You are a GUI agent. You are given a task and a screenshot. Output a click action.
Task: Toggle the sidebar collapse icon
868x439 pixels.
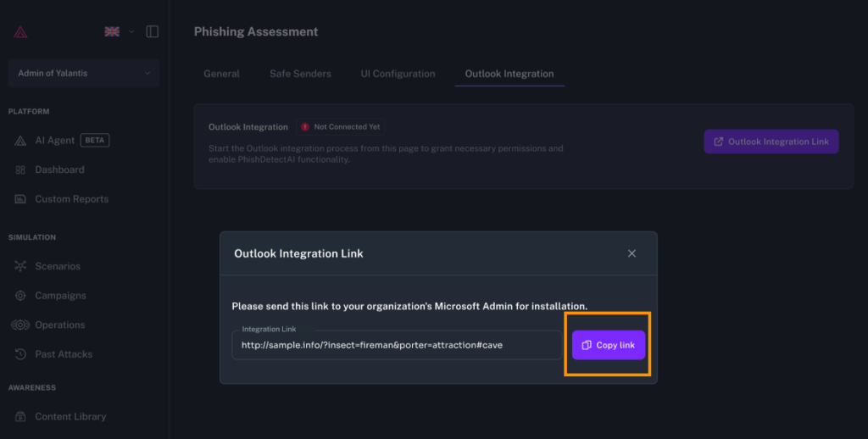click(153, 31)
